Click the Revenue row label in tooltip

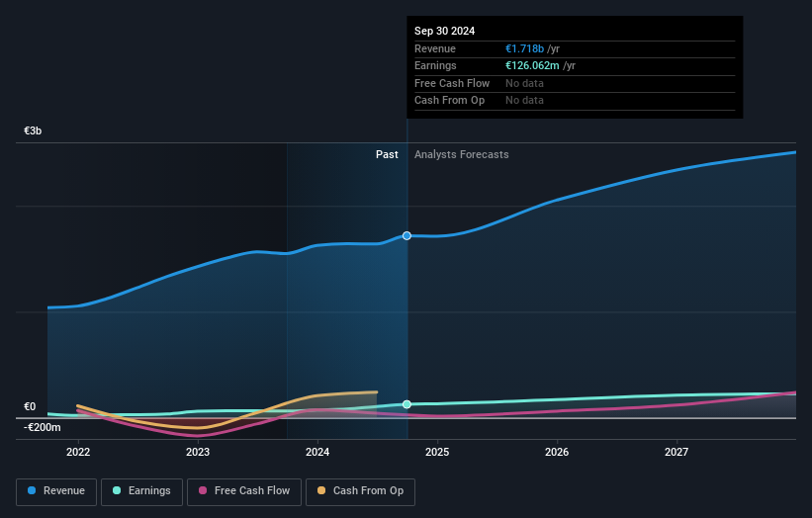pyautogui.click(x=435, y=48)
